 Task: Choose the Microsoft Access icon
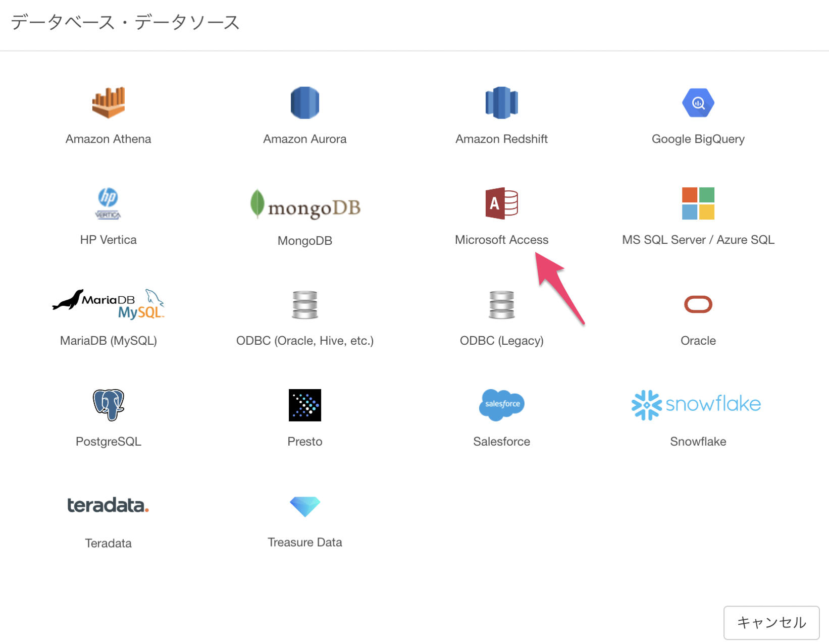(x=501, y=203)
